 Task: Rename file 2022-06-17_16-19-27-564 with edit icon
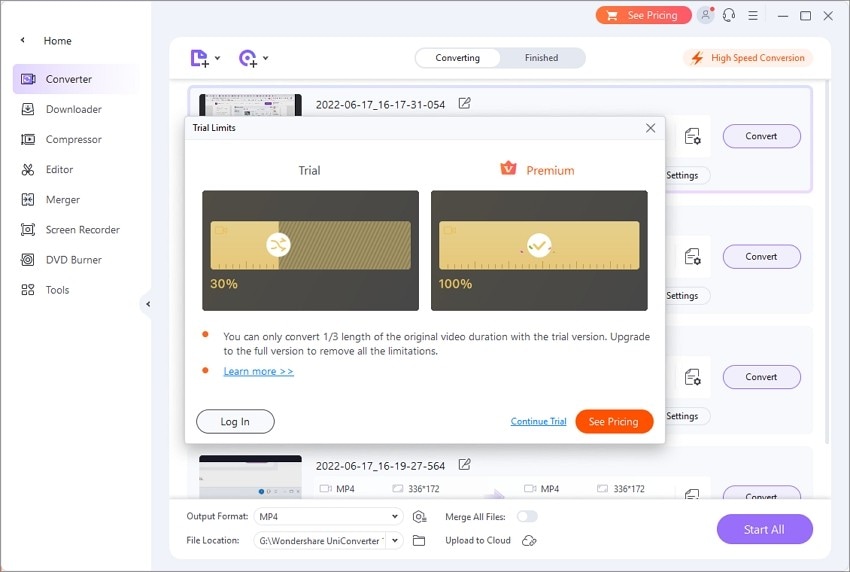pyautogui.click(x=465, y=465)
